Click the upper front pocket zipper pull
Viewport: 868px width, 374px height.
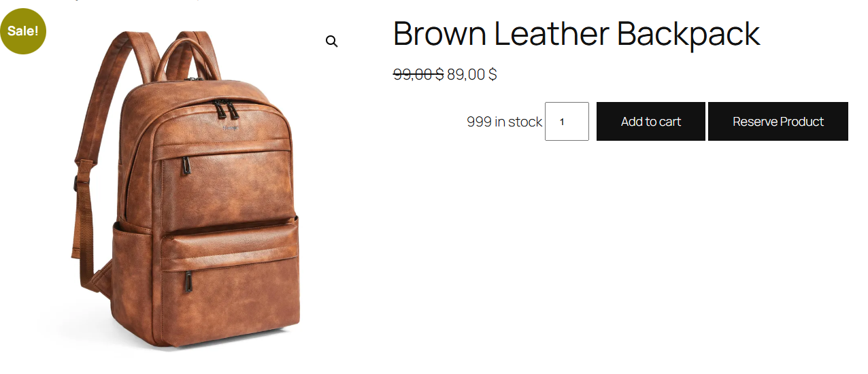point(186,166)
